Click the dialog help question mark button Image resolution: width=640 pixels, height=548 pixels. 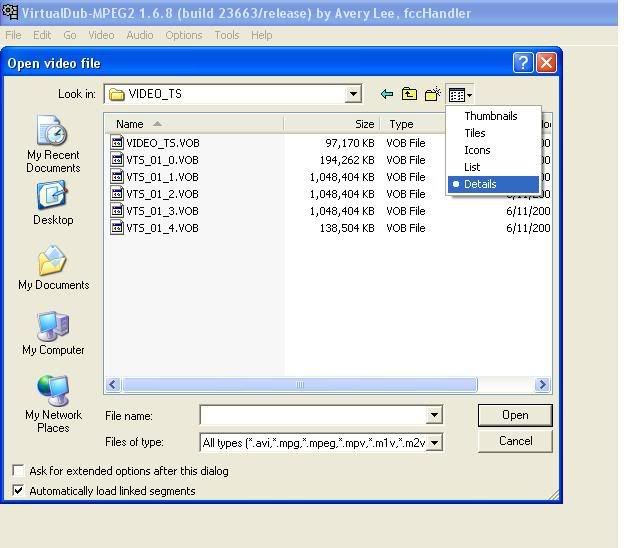point(523,63)
